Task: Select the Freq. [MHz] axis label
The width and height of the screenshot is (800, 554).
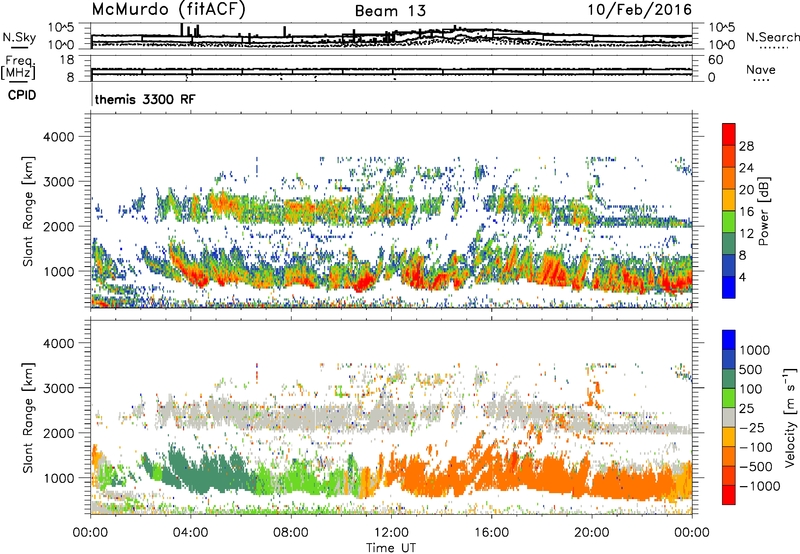Action: click(18, 67)
